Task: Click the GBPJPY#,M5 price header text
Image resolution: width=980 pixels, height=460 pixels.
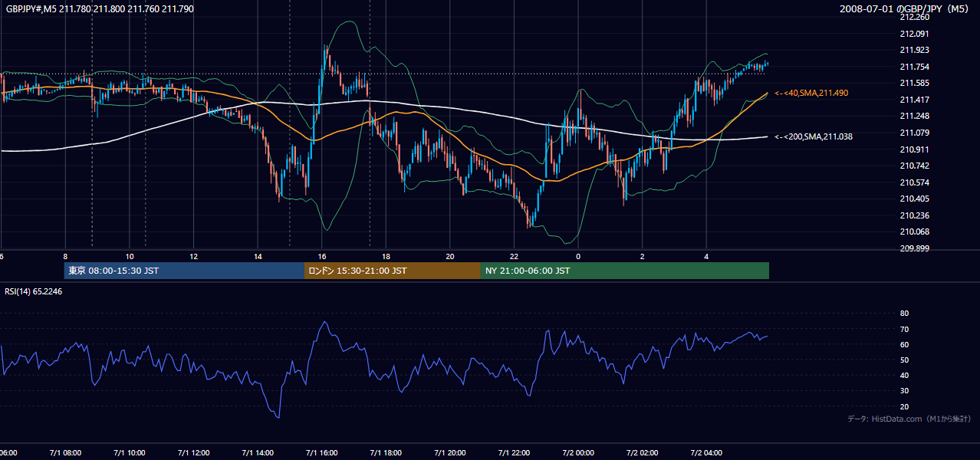Action: click(x=100, y=8)
